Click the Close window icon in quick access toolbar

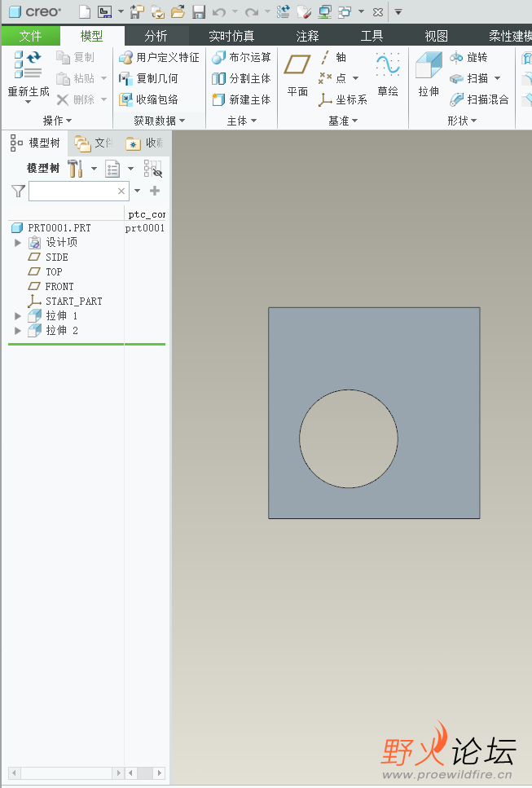click(378, 11)
